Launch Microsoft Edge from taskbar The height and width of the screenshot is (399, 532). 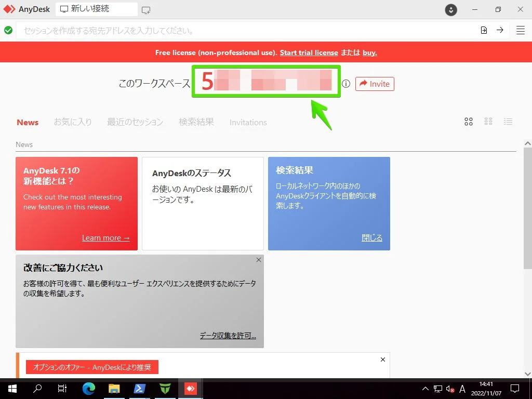(89, 389)
